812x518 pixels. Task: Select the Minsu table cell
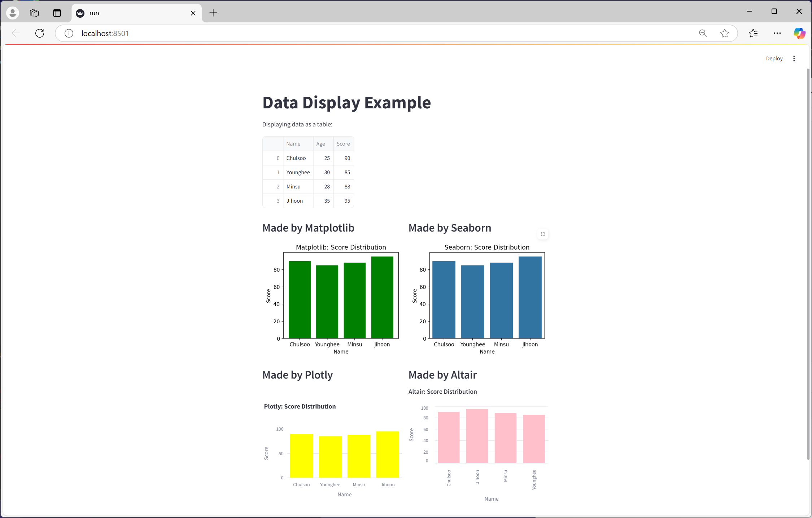click(x=298, y=187)
